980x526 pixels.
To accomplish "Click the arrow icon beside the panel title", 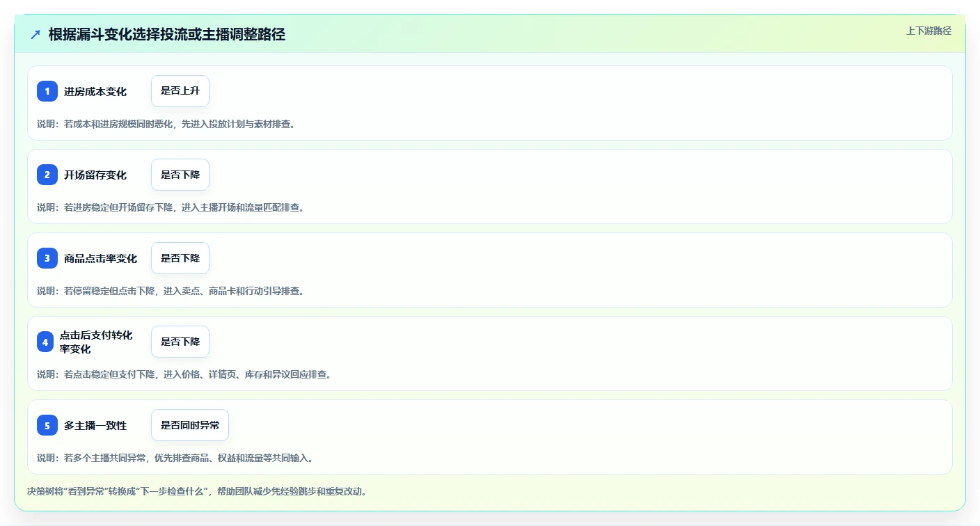I will [x=35, y=35].
